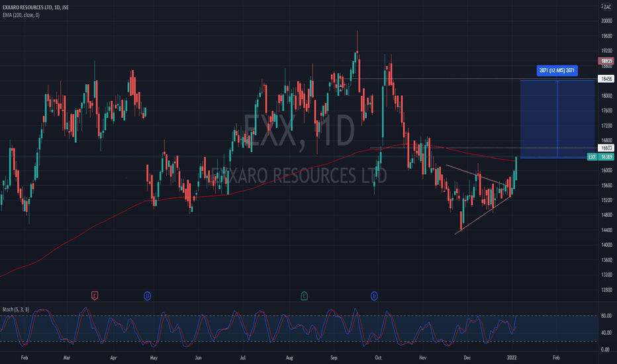
Task: Click the green E earnings marker near August
Action: 304,296
